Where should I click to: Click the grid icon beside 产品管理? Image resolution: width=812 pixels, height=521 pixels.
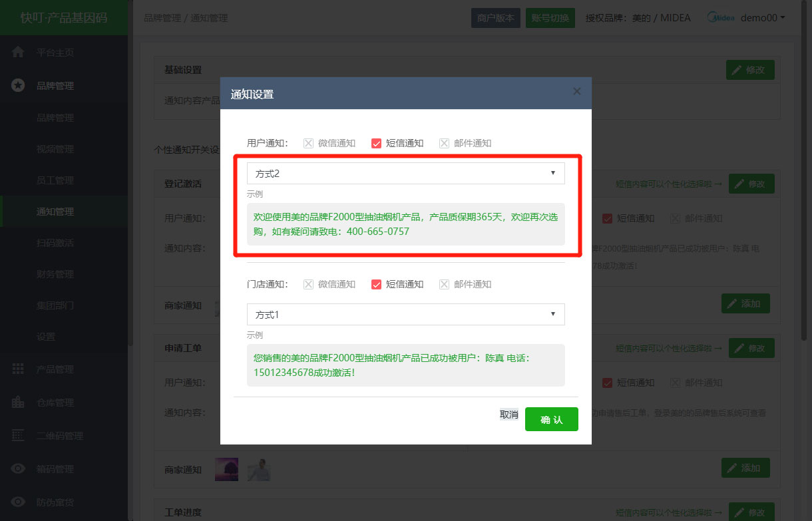click(x=18, y=369)
